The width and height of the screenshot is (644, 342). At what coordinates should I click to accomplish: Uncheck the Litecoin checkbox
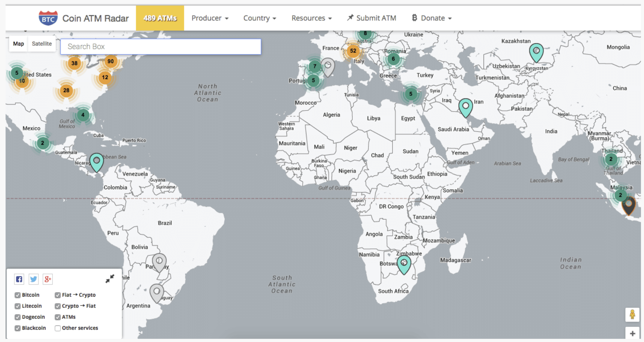tap(17, 306)
